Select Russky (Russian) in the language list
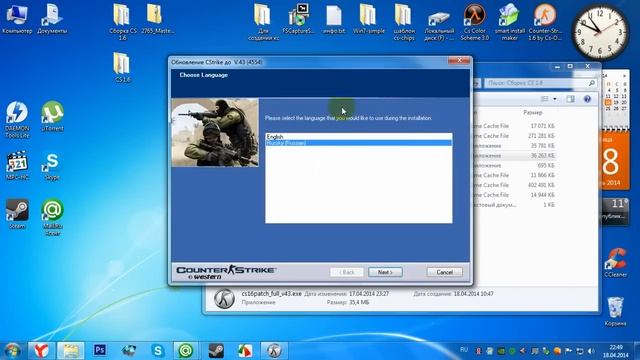 [358, 143]
